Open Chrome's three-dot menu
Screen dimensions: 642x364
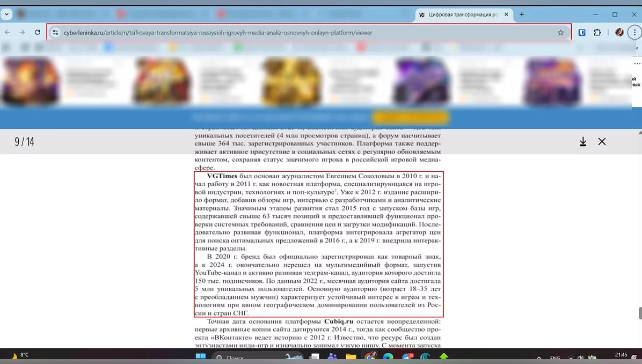click(x=634, y=32)
